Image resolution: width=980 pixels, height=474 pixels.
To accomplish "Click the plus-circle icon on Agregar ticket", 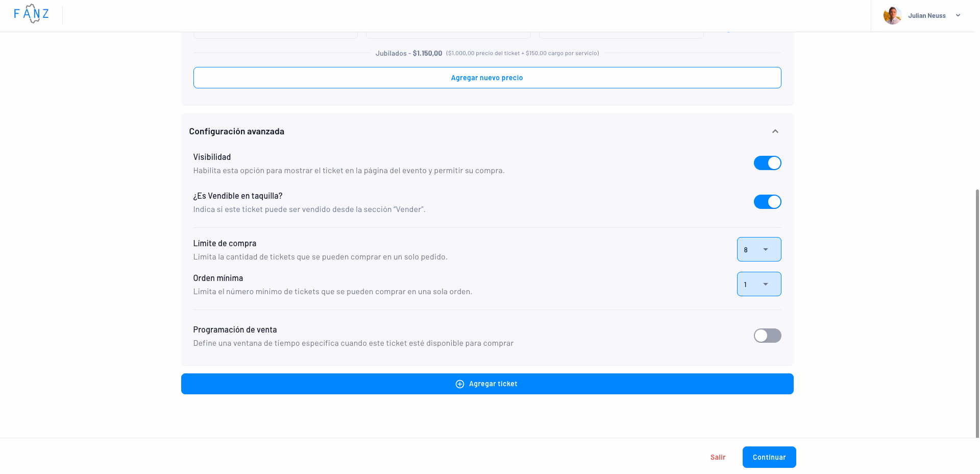I will 459,384.
